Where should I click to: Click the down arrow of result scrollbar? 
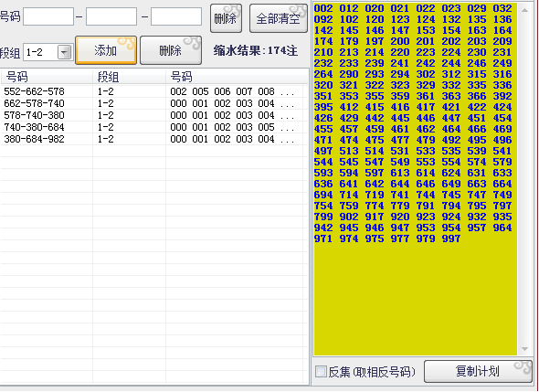pyautogui.click(x=524, y=349)
